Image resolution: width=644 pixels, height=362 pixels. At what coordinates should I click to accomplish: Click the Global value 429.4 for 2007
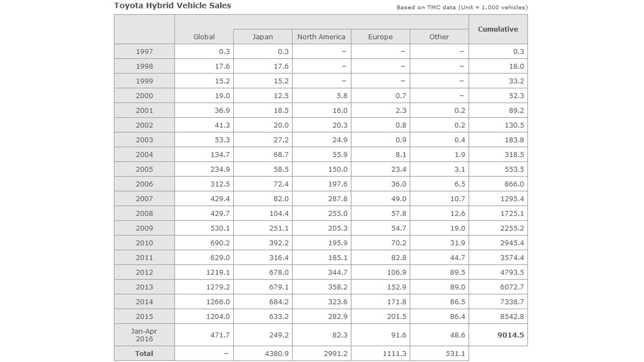coord(220,199)
